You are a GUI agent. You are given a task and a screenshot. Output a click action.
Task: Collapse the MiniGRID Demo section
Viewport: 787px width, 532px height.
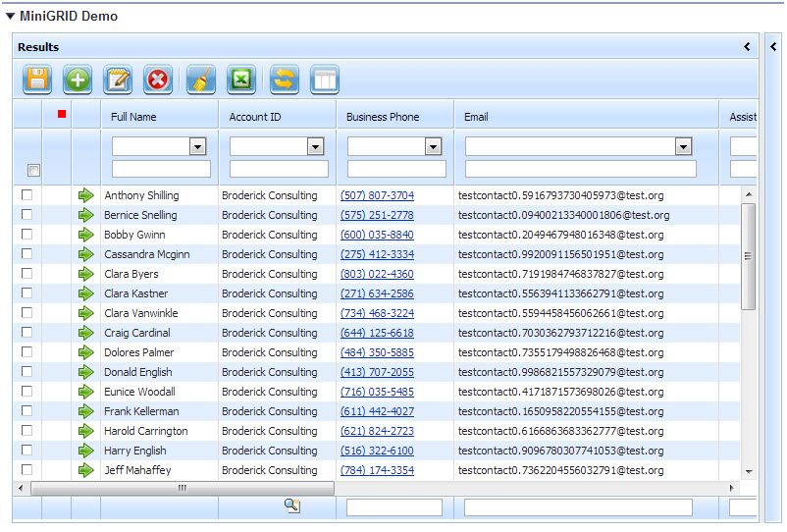coord(10,16)
